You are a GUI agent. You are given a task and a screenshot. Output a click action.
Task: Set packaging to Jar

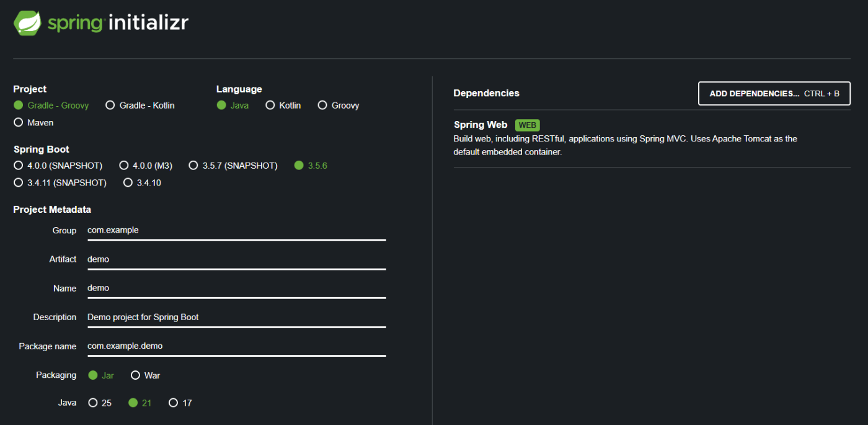pyautogui.click(x=101, y=375)
